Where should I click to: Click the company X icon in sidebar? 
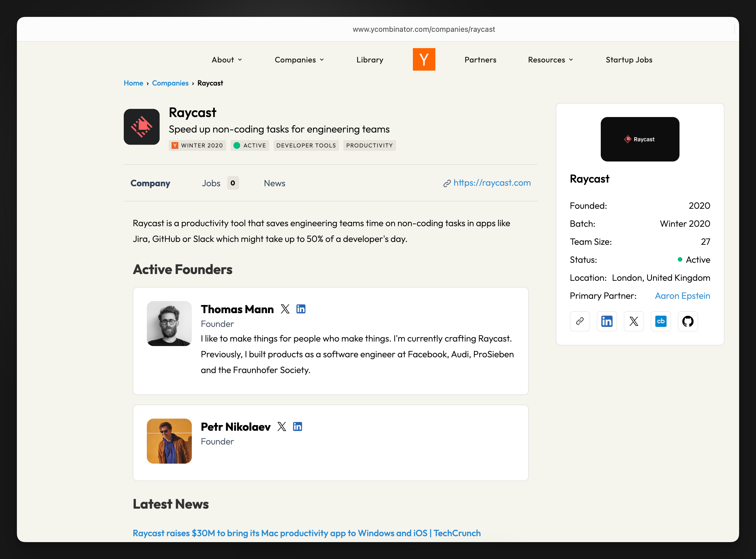[634, 321]
